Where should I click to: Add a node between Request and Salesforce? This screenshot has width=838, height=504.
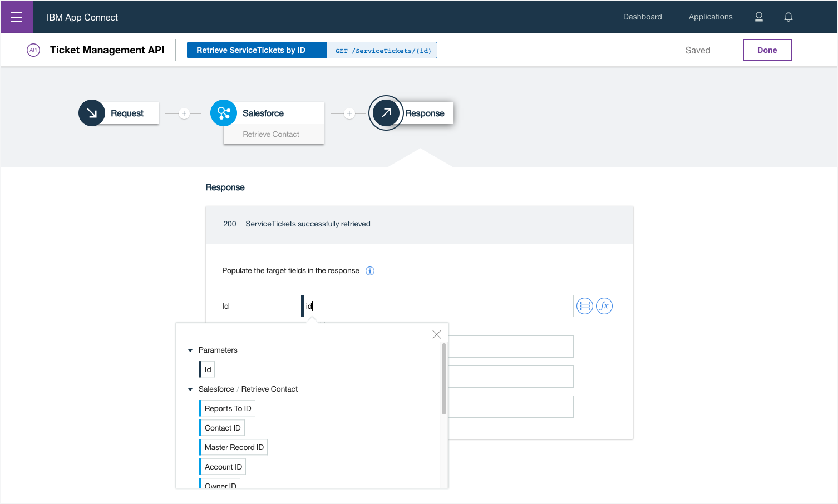coord(184,113)
